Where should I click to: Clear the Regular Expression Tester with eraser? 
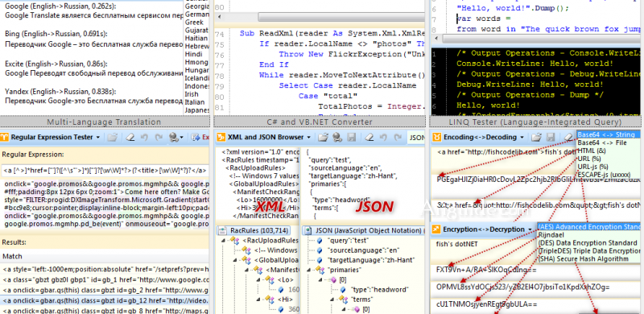[x=130, y=137]
